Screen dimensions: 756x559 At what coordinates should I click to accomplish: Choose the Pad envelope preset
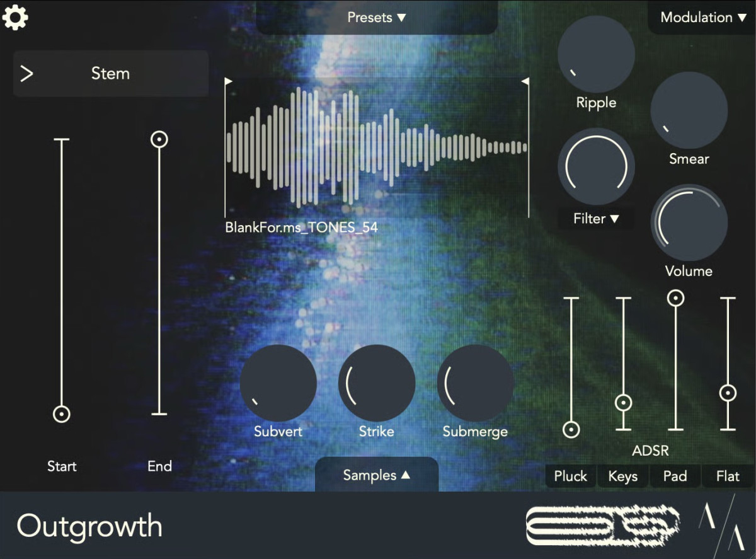(675, 476)
